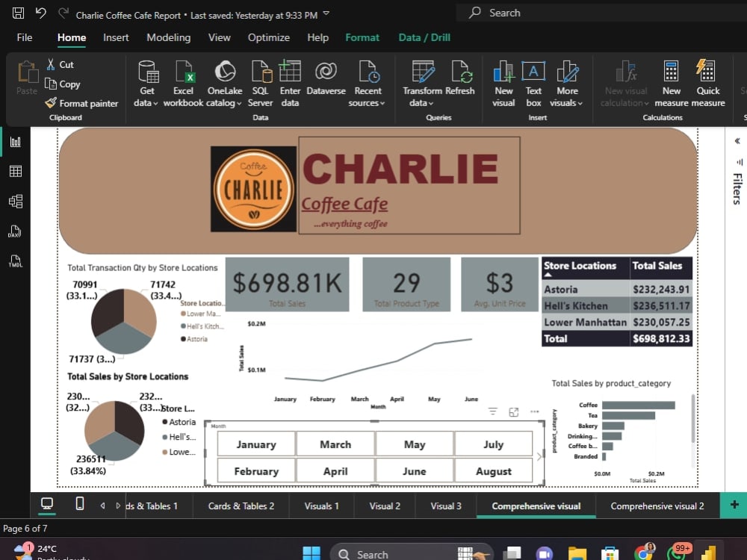Click the Copy command
This screenshot has width=747, height=560.
(63, 84)
